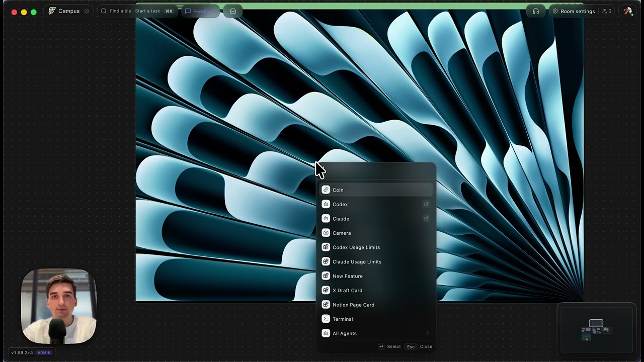
Task: Click the headphones audio icon
Action: [536, 11]
